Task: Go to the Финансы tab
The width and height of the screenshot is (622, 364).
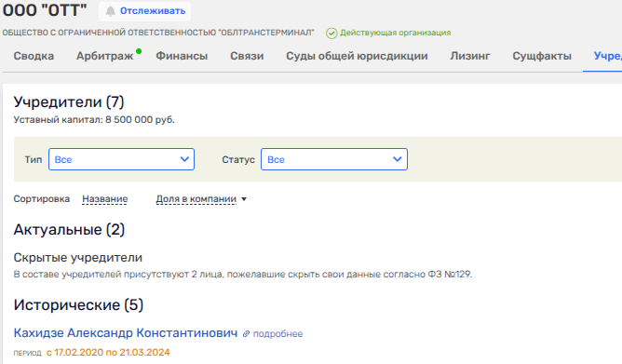Action: pyautogui.click(x=182, y=56)
